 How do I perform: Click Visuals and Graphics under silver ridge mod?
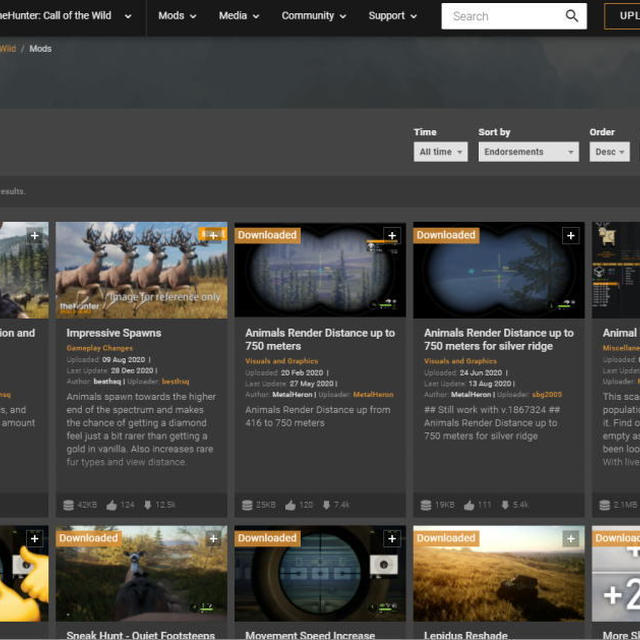click(460, 361)
